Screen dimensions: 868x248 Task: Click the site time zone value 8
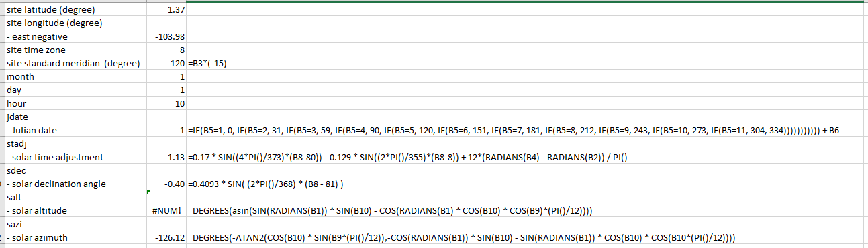[166, 50]
